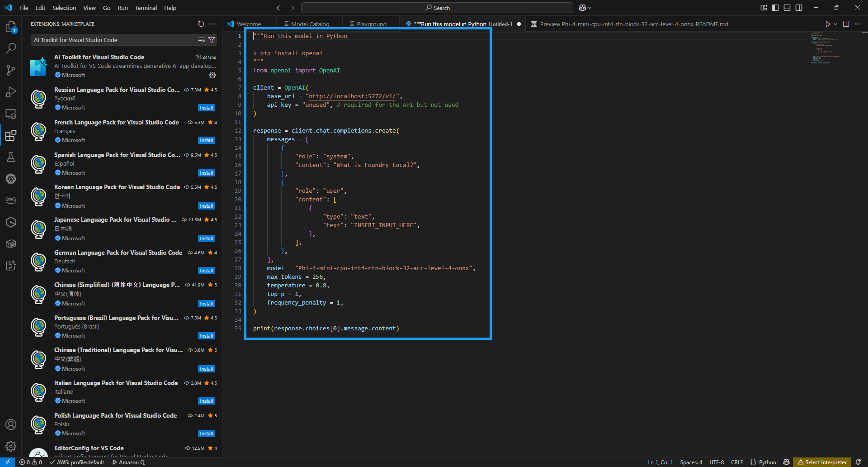Open the Run and Debug view
The width and height of the screenshot is (868, 467).
pyautogui.click(x=11, y=92)
